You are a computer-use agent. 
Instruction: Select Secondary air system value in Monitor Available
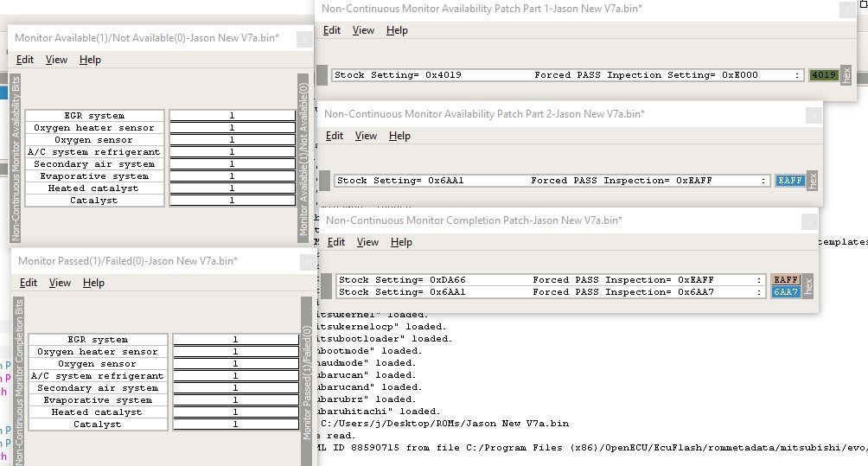point(233,164)
